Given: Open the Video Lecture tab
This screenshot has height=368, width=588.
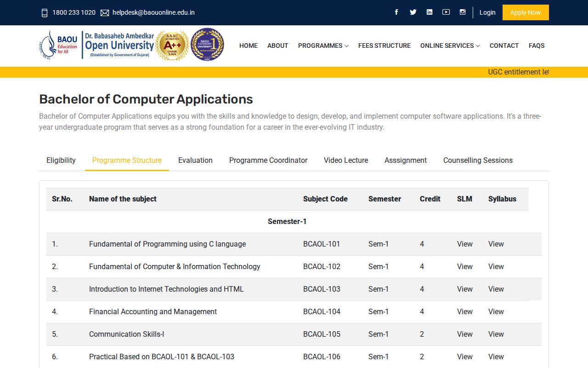Looking at the screenshot, I should tap(346, 160).
